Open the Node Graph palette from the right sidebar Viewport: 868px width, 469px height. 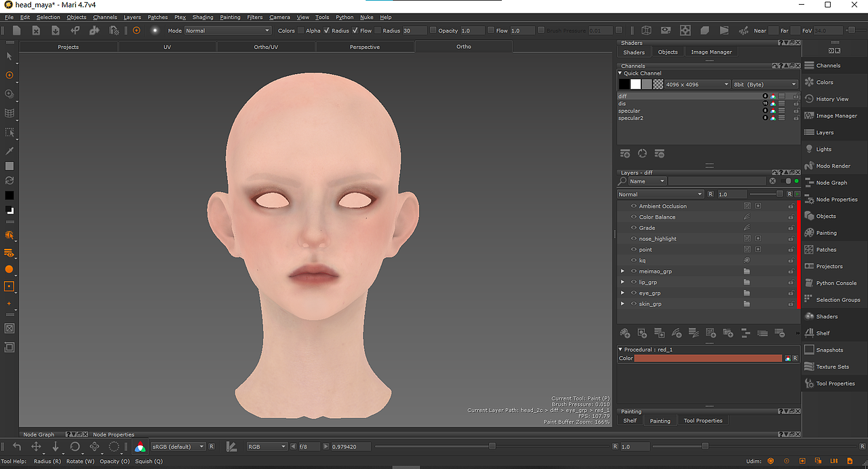tap(831, 183)
